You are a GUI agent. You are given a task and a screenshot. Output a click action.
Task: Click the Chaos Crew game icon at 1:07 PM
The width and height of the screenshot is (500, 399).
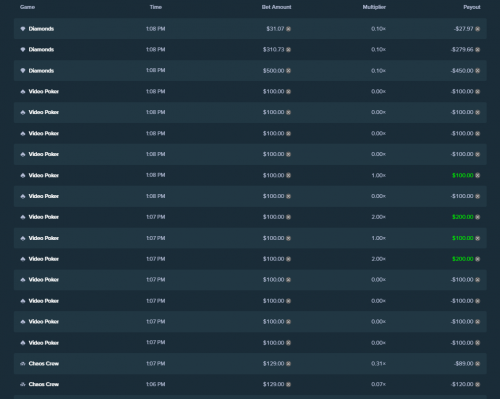coord(23,364)
